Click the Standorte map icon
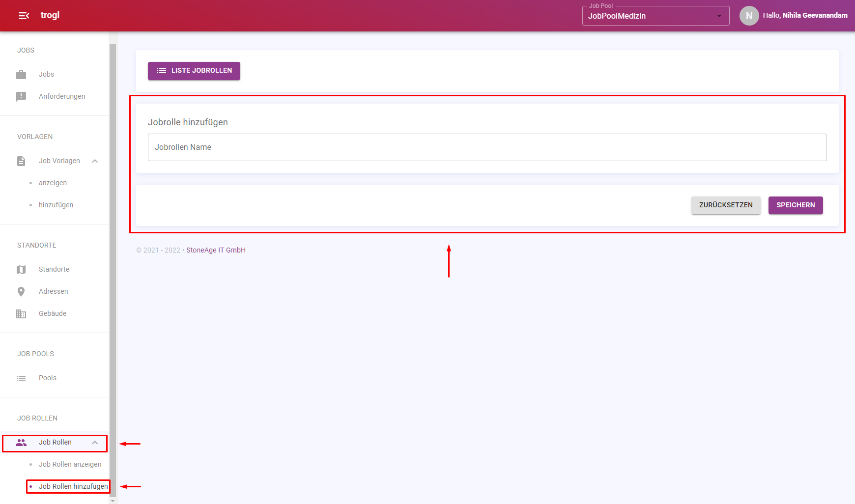 click(x=21, y=269)
